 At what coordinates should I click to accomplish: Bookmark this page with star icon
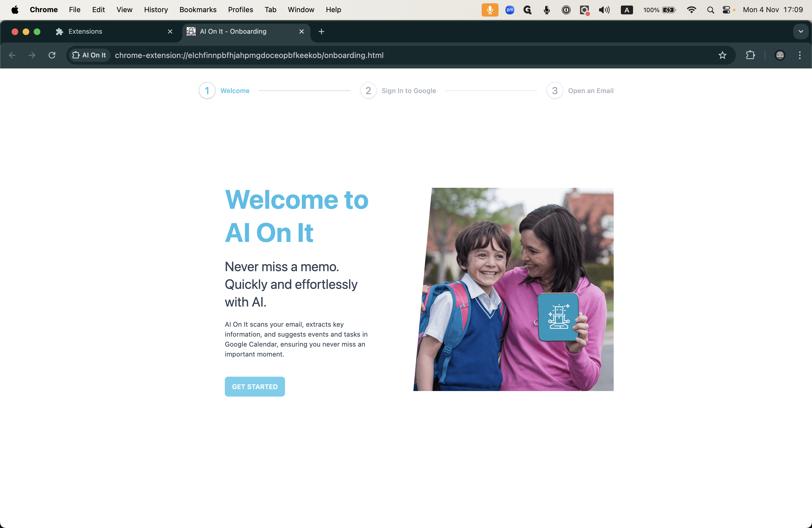pos(722,55)
